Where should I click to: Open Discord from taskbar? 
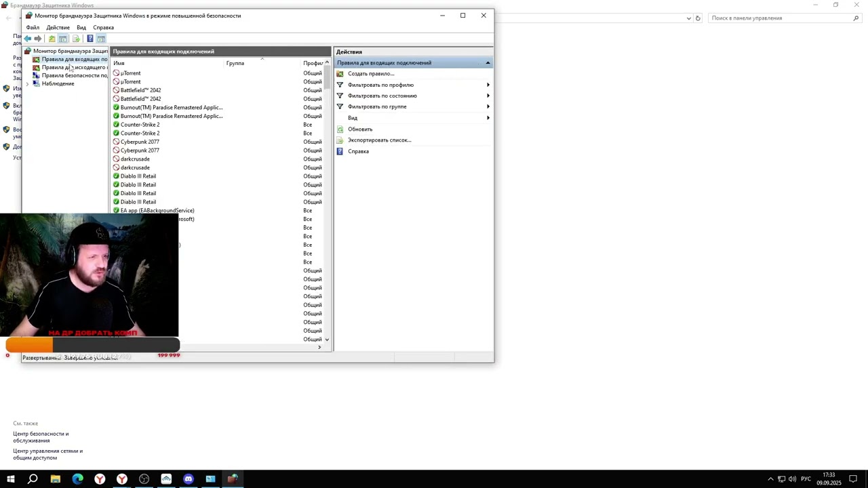[x=189, y=479]
